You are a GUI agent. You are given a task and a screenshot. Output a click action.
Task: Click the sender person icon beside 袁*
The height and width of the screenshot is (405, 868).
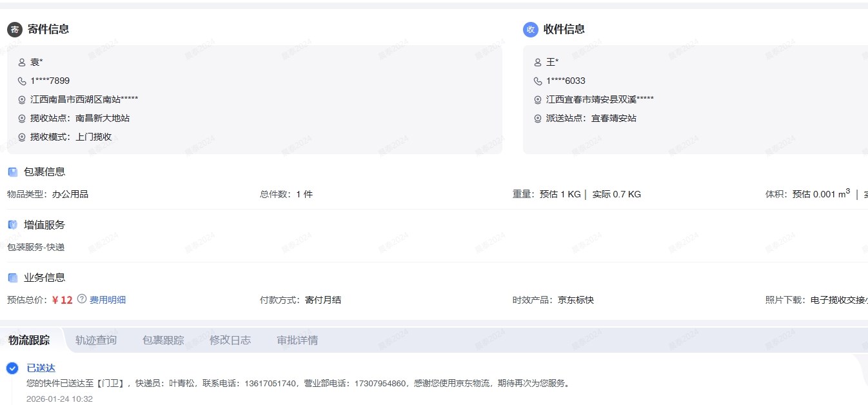[22, 63]
